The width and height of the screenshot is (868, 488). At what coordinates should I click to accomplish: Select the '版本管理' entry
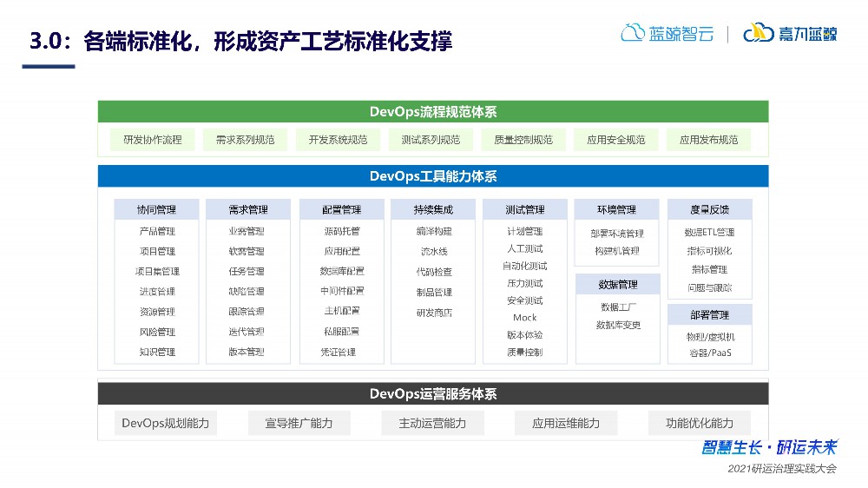click(x=247, y=352)
